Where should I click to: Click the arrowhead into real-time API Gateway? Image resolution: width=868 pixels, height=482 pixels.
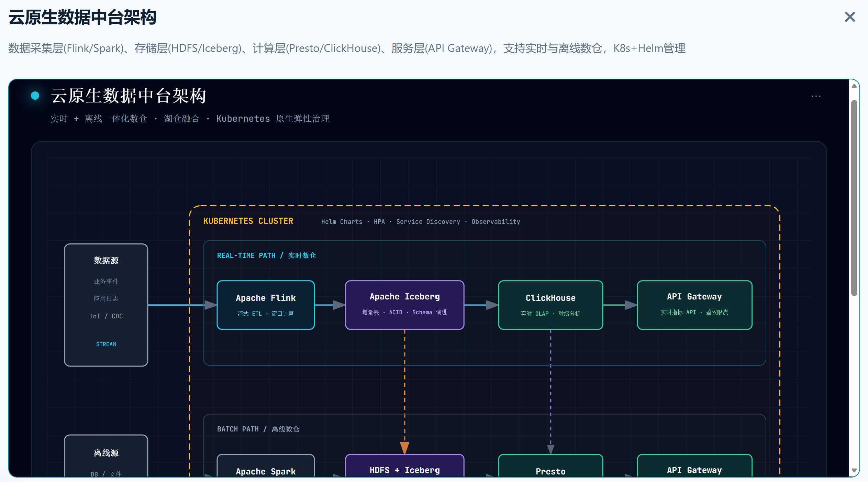(x=631, y=305)
